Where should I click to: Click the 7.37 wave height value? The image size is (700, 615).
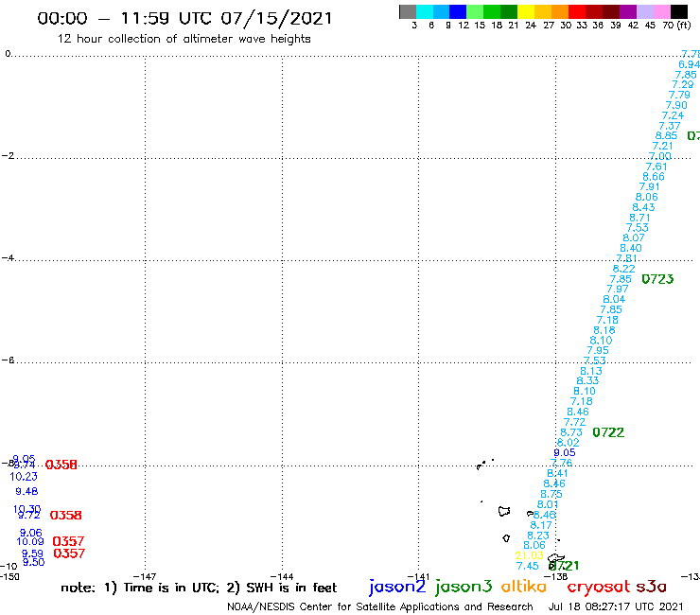pos(670,126)
